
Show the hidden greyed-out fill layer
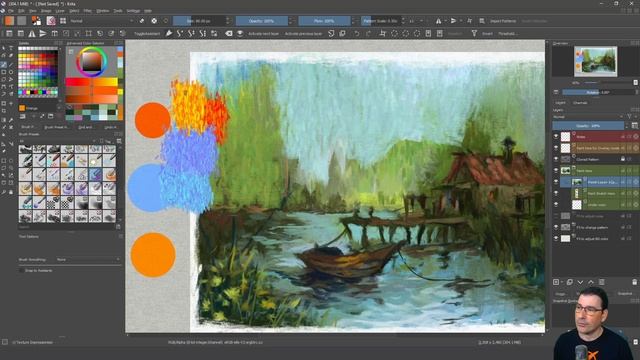click(x=556, y=216)
